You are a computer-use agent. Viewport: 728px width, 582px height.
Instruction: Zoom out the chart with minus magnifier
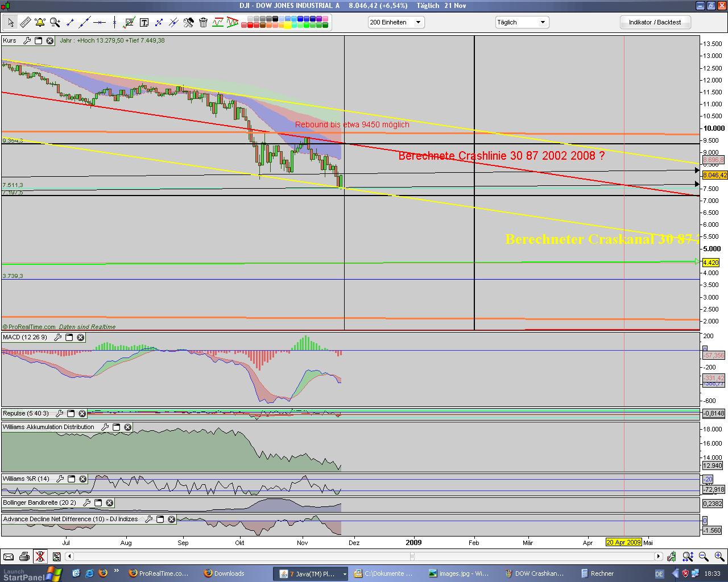coord(704,556)
